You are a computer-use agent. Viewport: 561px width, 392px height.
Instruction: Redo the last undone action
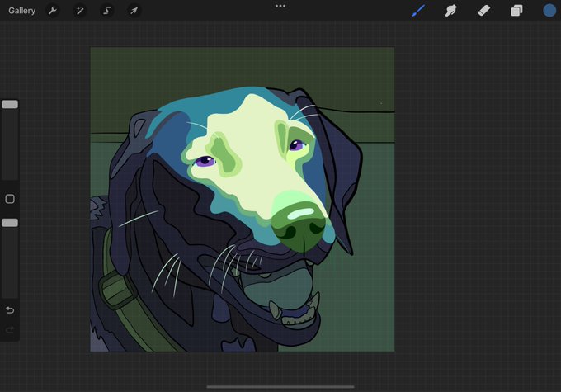[10, 330]
